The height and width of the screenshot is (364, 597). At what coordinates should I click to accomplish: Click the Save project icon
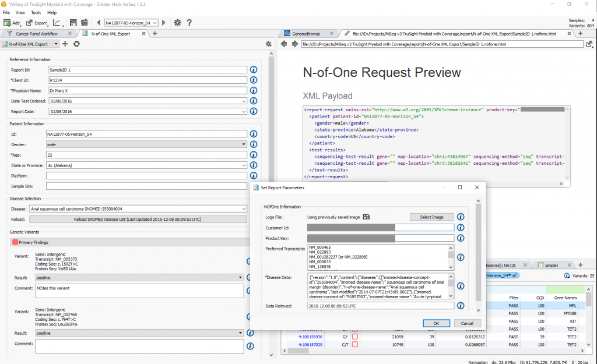73,22
